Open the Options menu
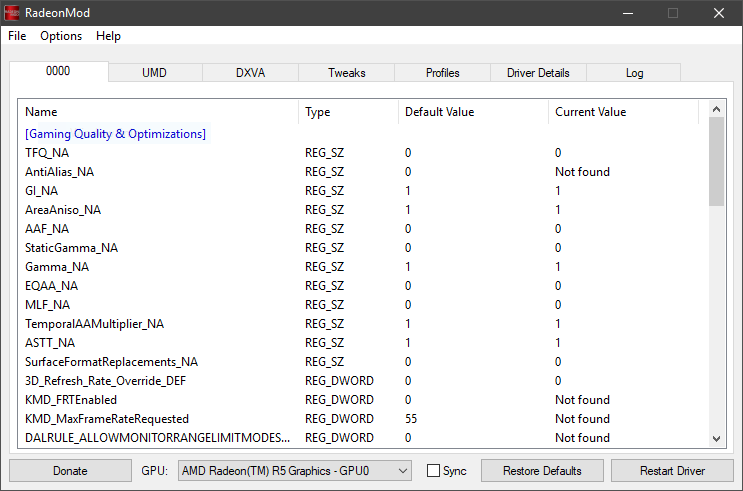 61,36
